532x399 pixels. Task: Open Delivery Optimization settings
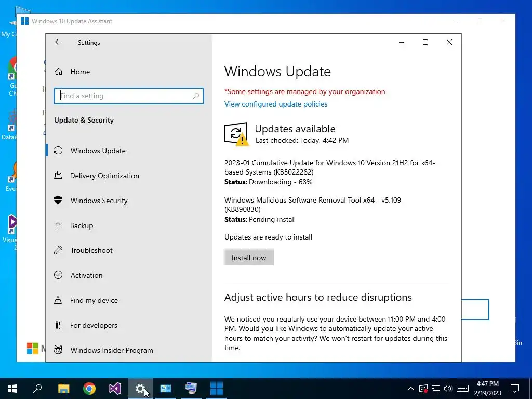pyautogui.click(x=129, y=176)
